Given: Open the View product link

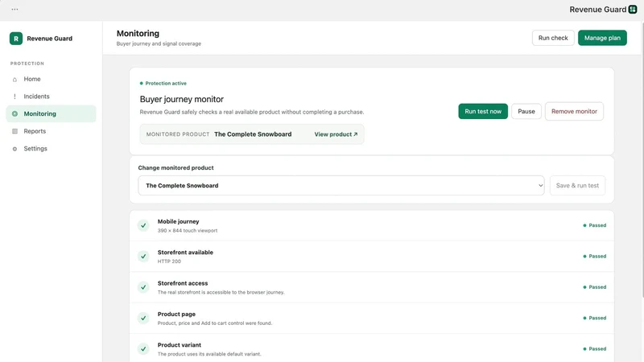Looking at the screenshot, I should coord(336,134).
